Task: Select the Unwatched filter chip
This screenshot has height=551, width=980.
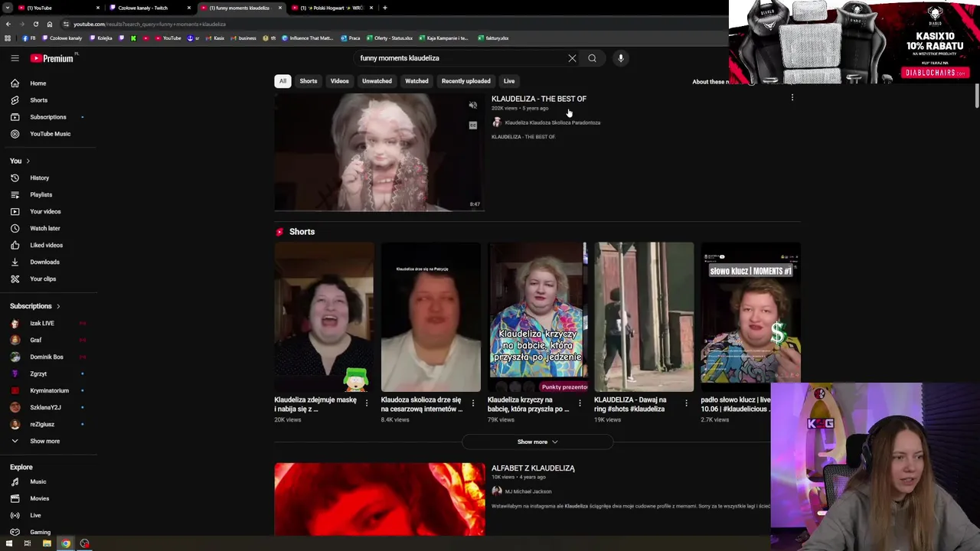Action: (377, 81)
